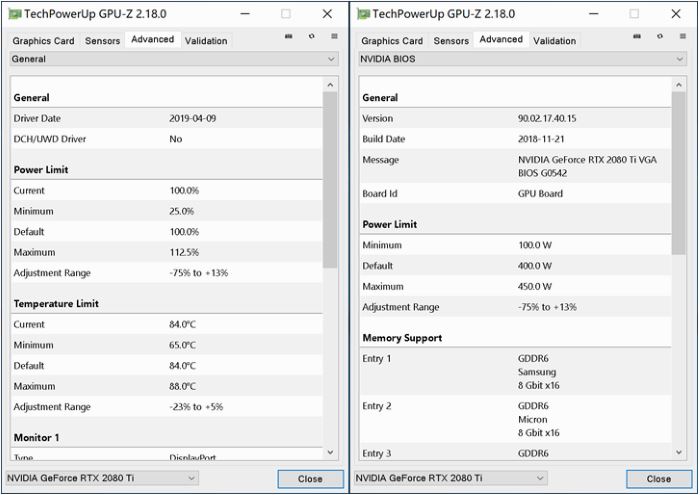Click the GPU-Z app icon in right window title bar
This screenshot has width=700, height=495.
pos(363,14)
